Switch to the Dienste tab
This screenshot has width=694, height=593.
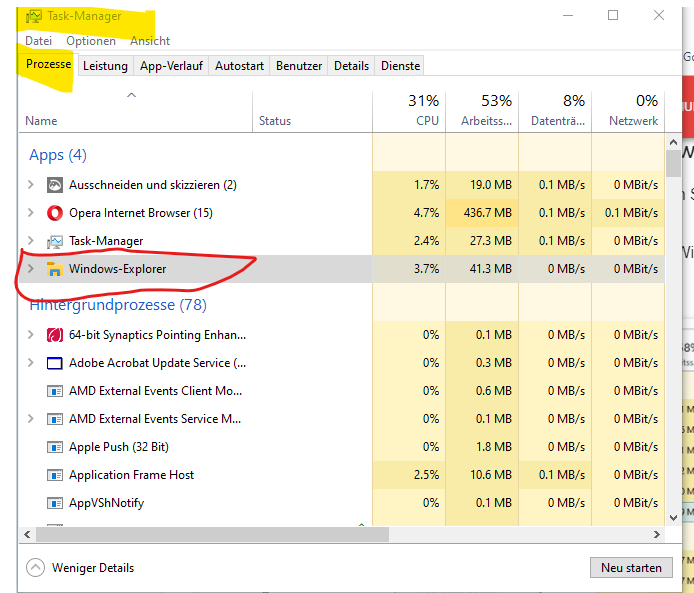(401, 66)
